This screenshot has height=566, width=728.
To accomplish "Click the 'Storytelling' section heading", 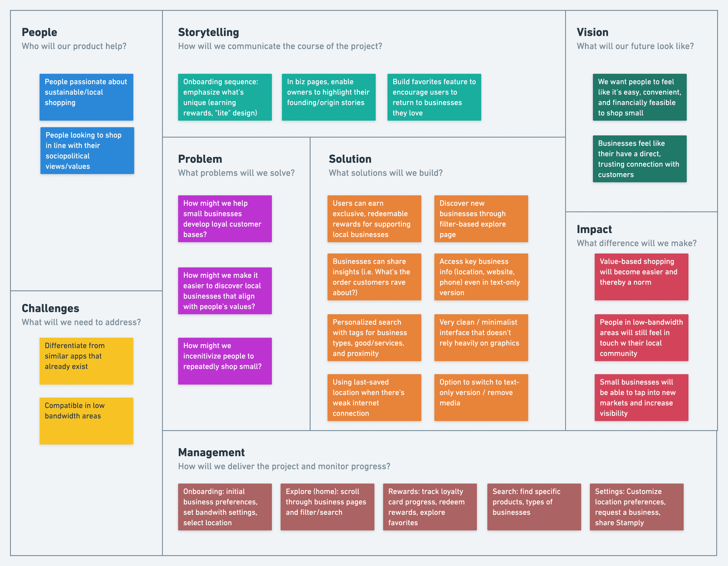I will [x=208, y=32].
